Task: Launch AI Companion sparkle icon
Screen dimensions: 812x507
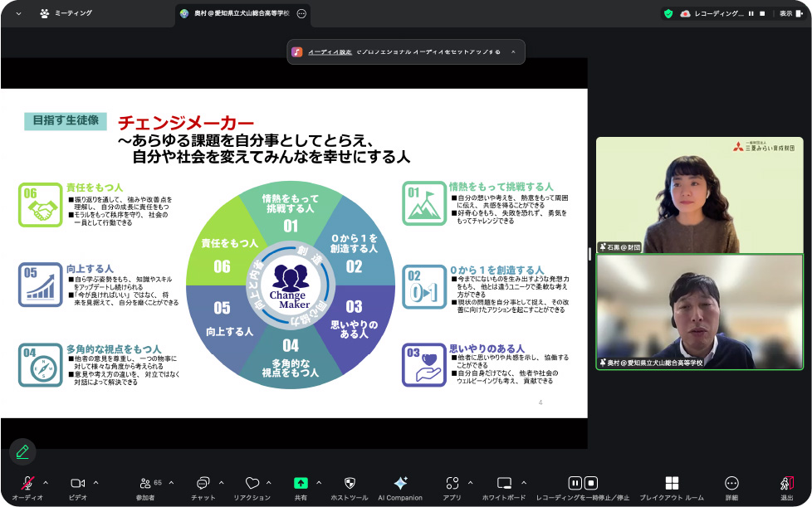Action: 400,483
